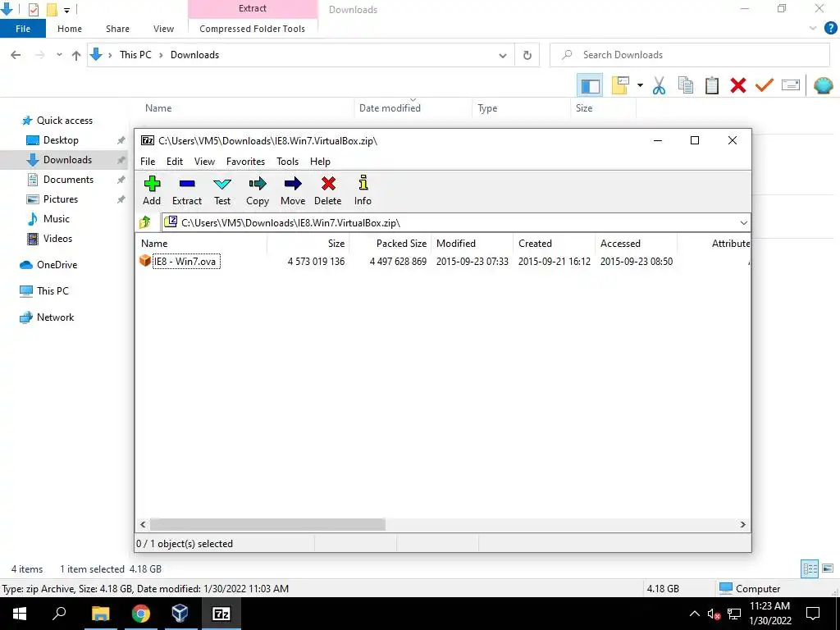840x630 pixels.
Task: Show hidden system tray icons
Action: [x=694, y=614]
